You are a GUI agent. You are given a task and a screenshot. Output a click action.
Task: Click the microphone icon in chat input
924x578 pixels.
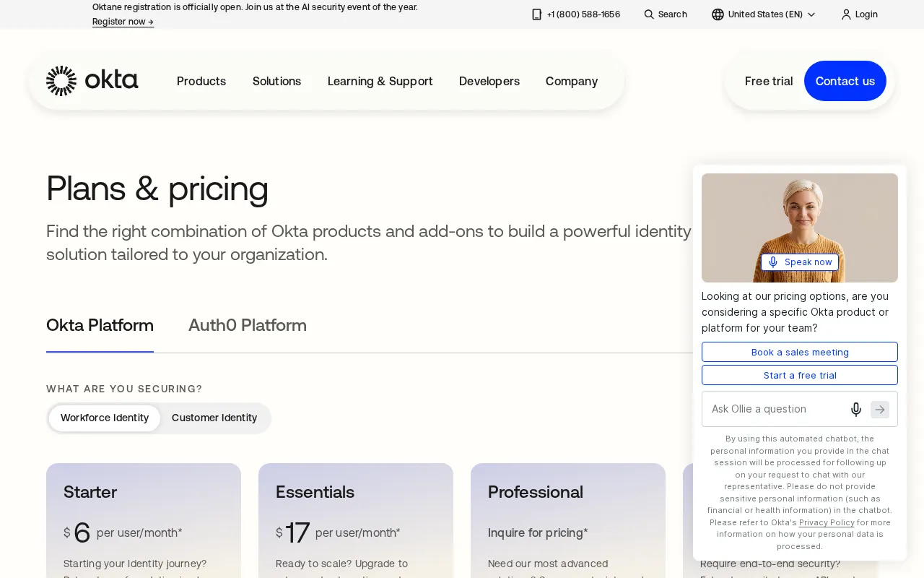[856, 410]
